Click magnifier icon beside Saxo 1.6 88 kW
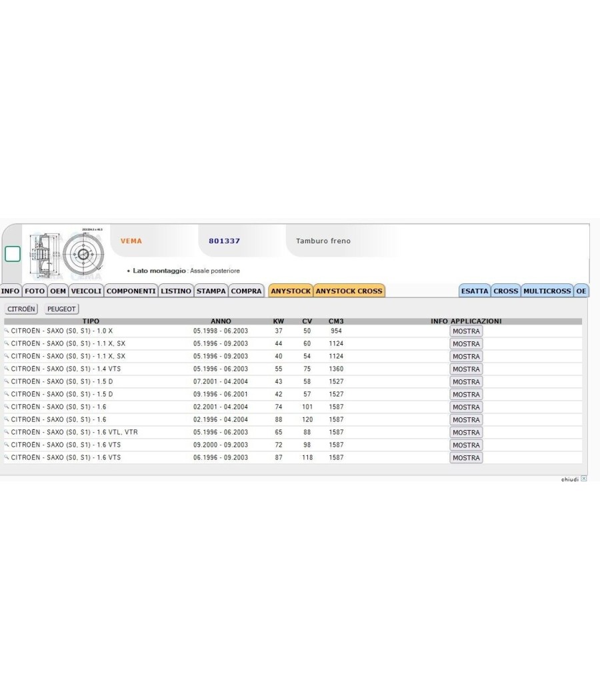 (x=7, y=419)
